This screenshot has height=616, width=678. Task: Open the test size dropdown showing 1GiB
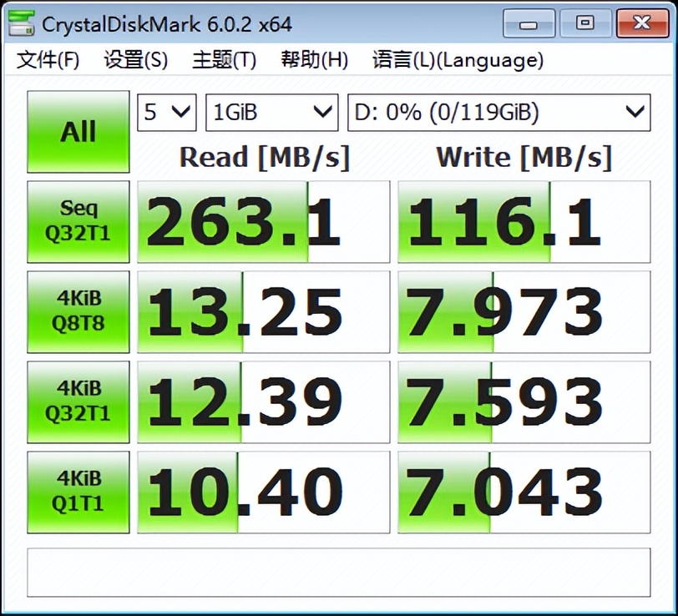tap(271, 113)
